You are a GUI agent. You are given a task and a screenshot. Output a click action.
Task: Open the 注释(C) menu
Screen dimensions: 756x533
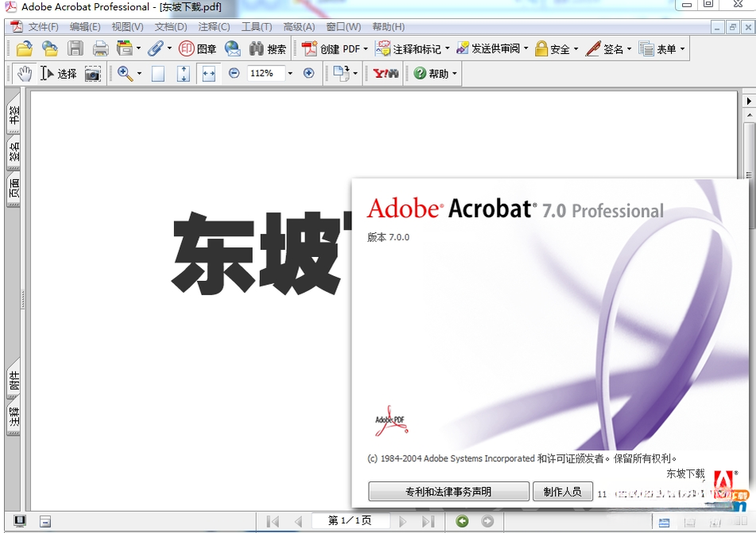(214, 27)
